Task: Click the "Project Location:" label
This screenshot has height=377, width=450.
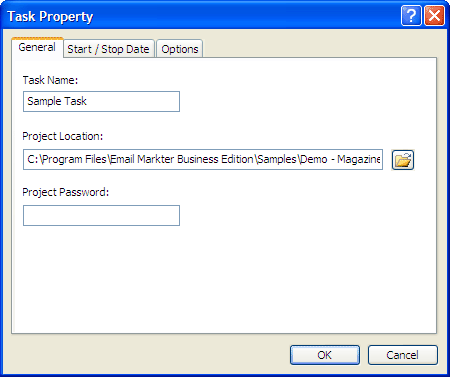Action: click(x=63, y=136)
